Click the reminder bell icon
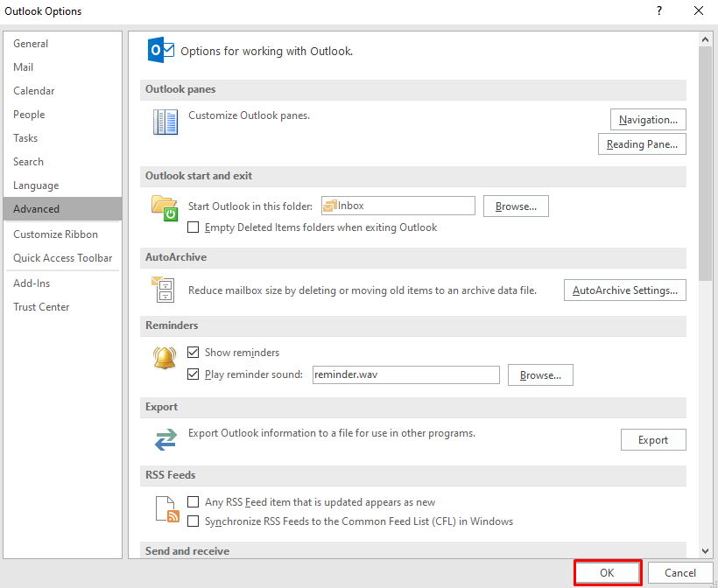This screenshot has width=718, height=588. [165, 358]
